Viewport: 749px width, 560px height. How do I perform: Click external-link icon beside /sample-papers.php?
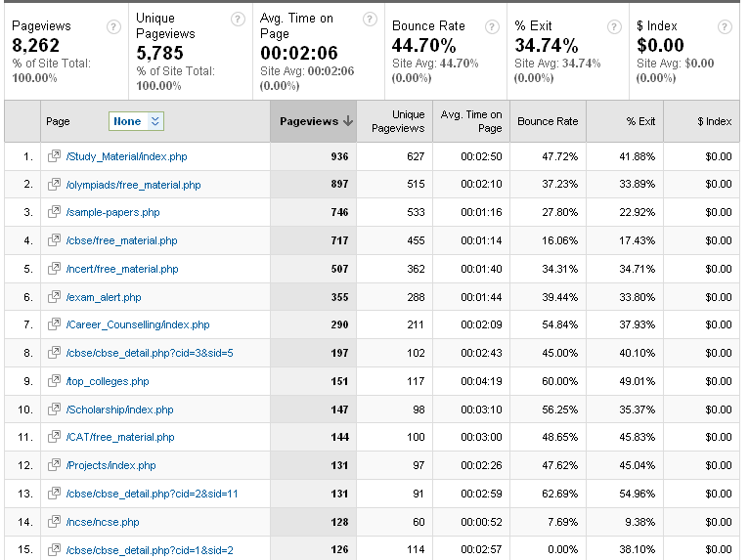[x=54, y=211]
